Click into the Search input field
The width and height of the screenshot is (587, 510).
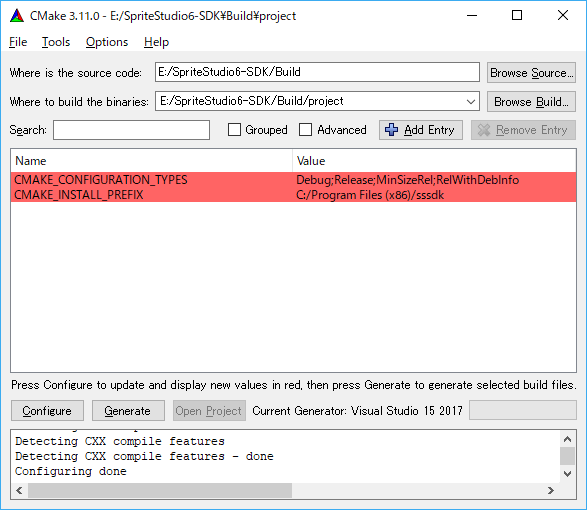[x=131, y=130]
